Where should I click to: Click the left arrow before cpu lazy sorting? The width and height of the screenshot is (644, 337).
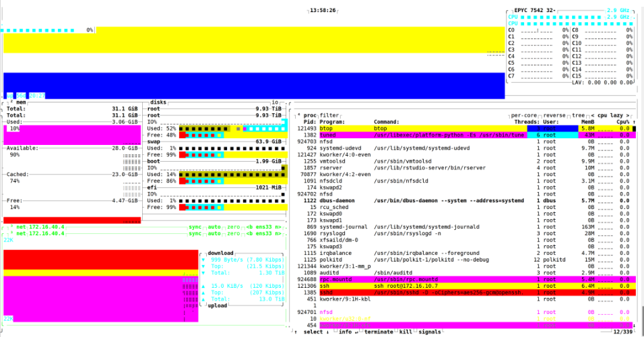point(592,115)
